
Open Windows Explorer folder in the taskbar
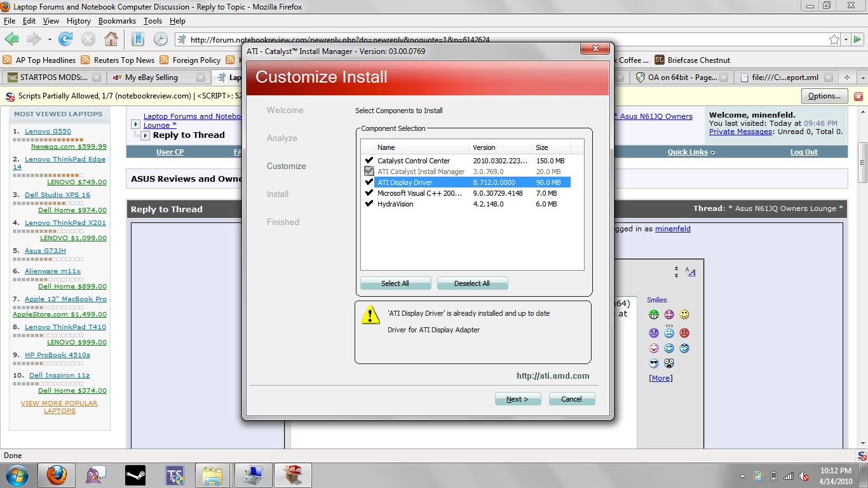tap(213, 475)
